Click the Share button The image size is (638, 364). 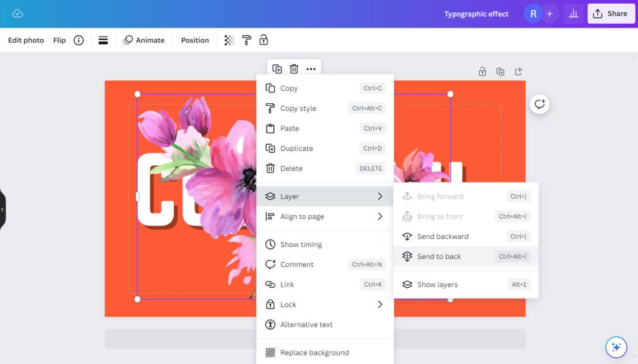click(611, 14)
